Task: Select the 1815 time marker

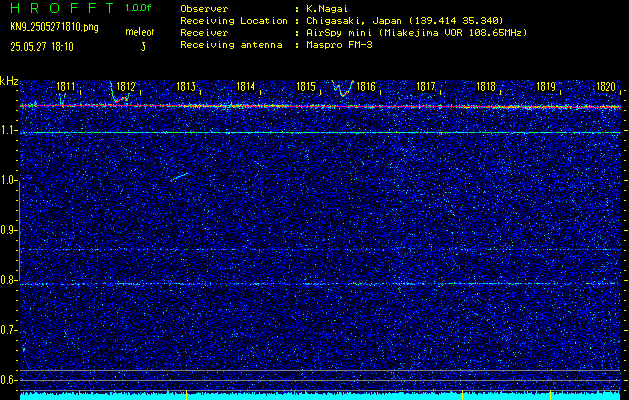Action: coord(306,86)
